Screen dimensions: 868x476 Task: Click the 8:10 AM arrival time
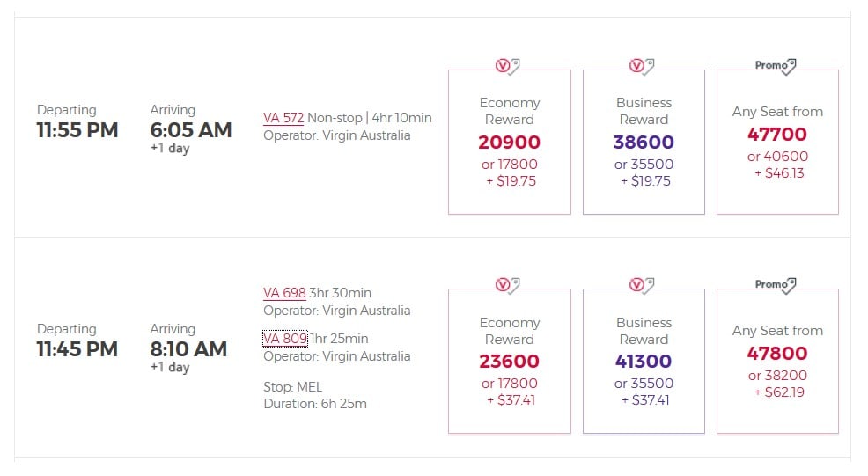pyautogui.click(x=188, y=349)
